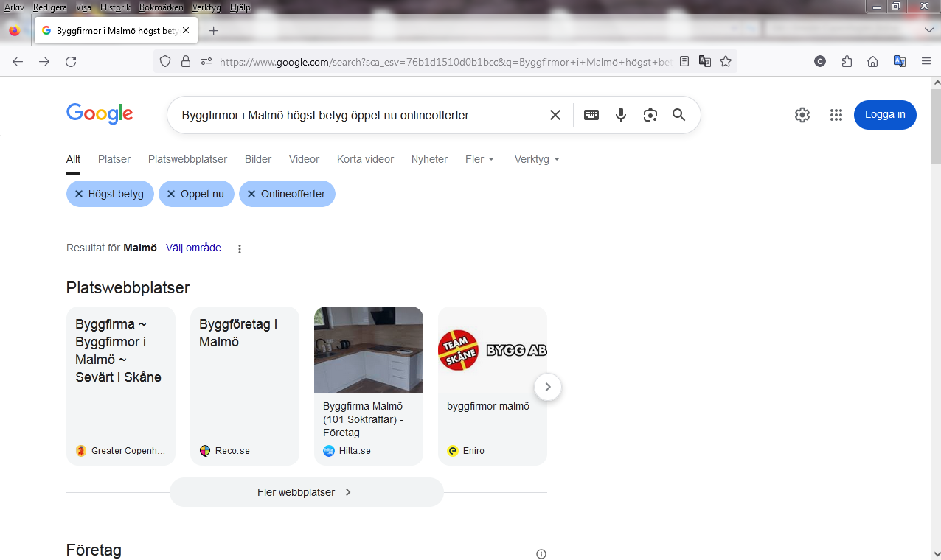Switch to the Bilder tab
Viewport: 941px width, 560px height.
click(258, 159)
